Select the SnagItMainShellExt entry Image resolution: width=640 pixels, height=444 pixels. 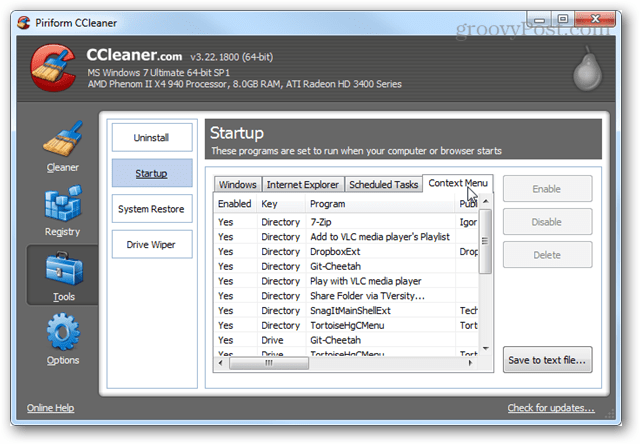[347, 311]
